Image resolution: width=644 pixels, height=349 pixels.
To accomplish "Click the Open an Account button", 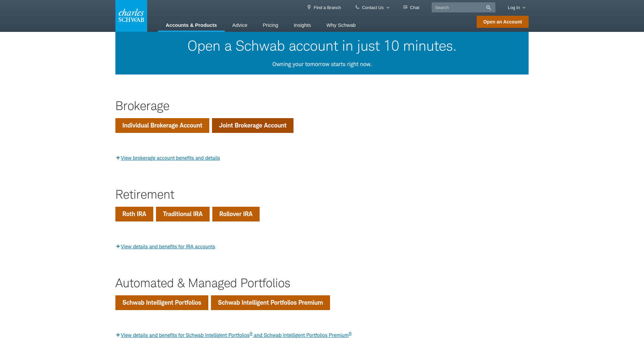I will pos(502,22).
